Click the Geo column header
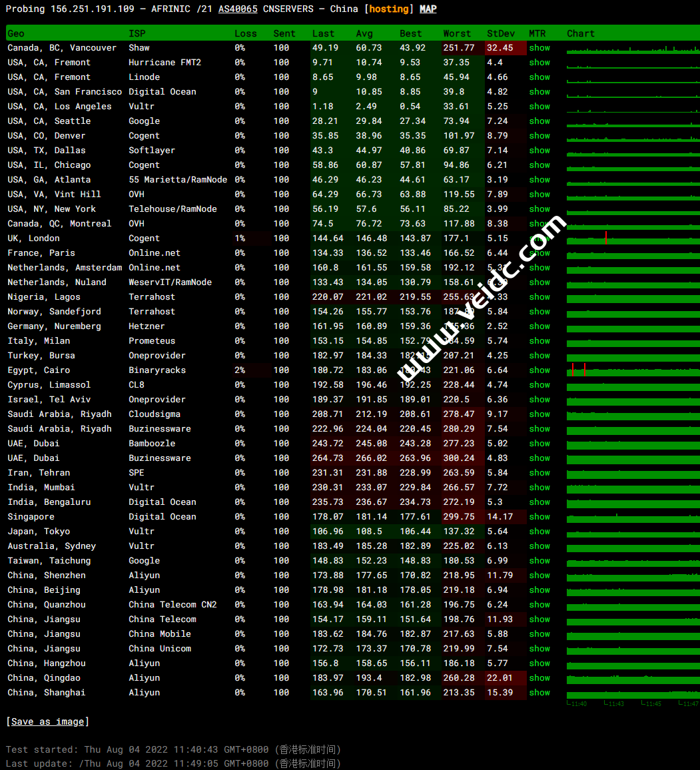 coord(16,33)
